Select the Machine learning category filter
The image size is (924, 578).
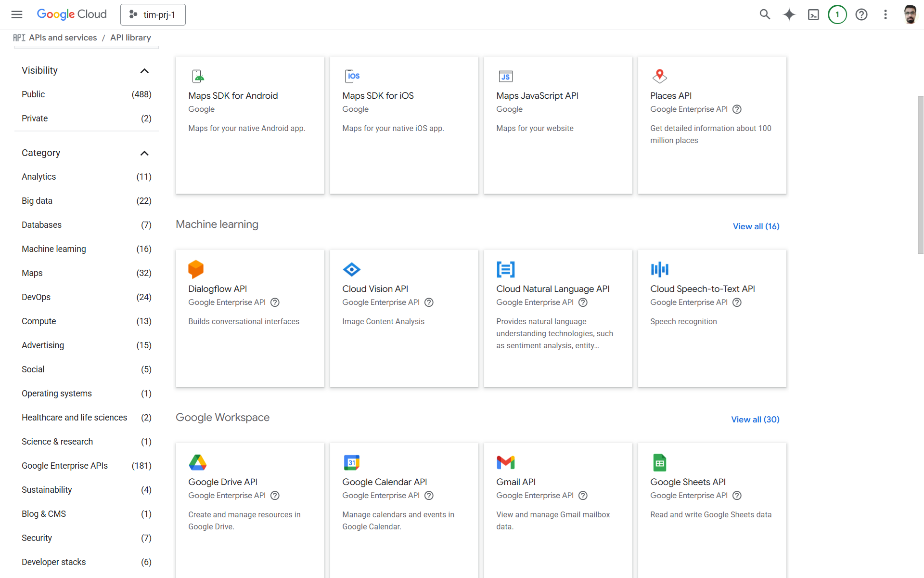[54, 249]
